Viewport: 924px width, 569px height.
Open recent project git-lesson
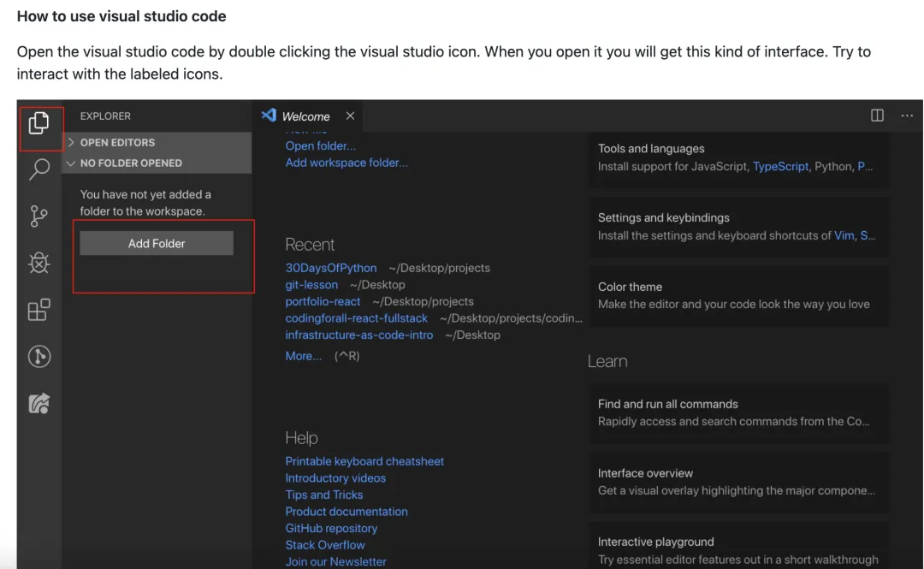coord(311,284)
